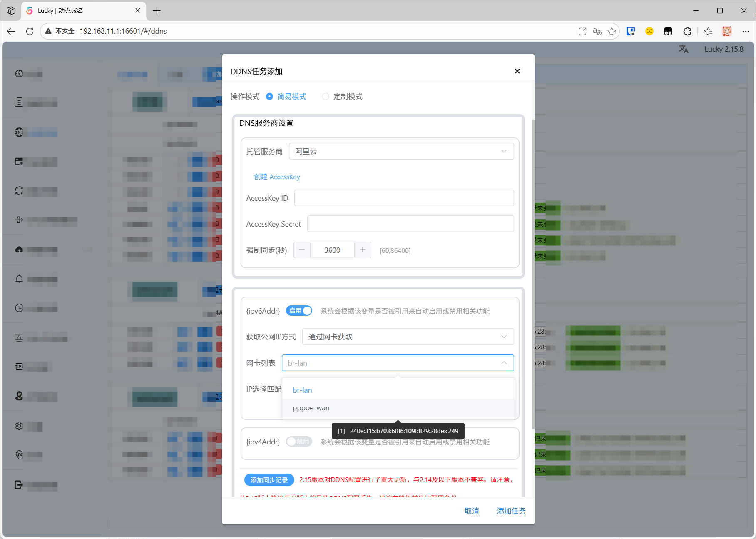756x539 pixels.
Task: Click the 创建 AccessKey link
Action: 277,177
